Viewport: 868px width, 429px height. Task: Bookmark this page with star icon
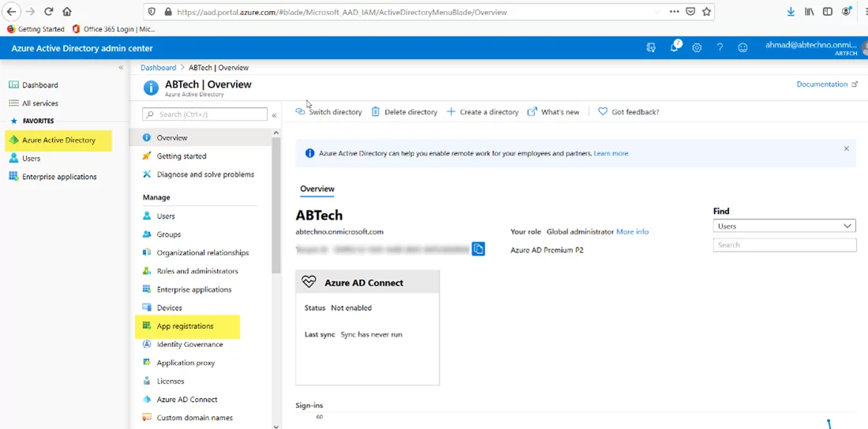706,11
